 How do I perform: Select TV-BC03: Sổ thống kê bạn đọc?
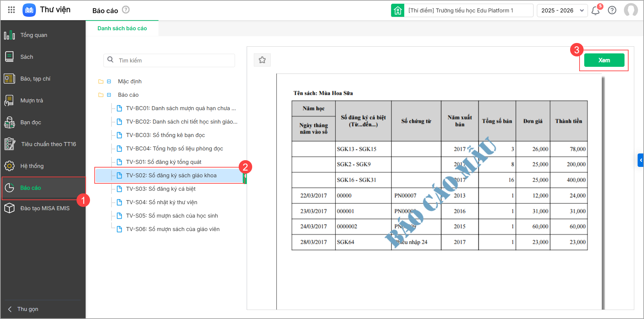click(x=165, y=135)
